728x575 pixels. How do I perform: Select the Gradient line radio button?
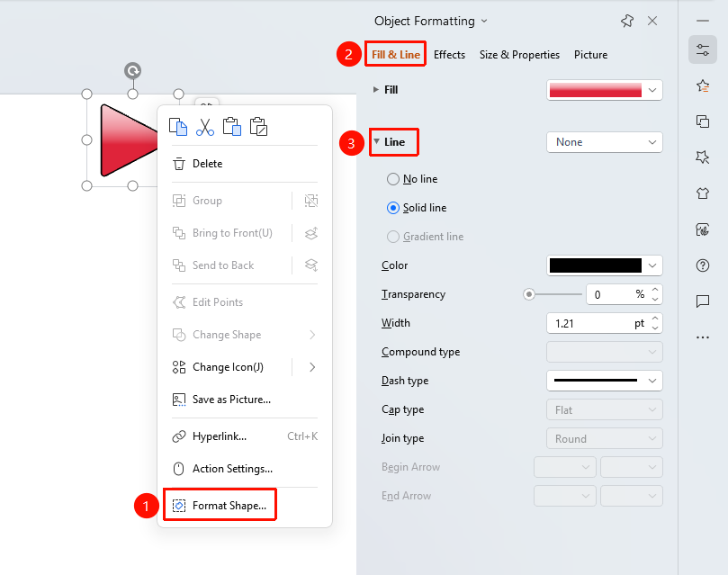point(392,237)
